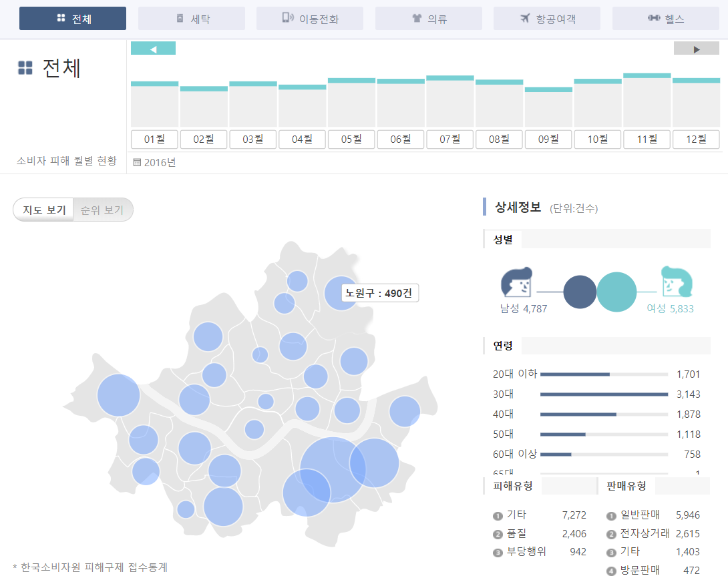This screenshot has width=728, height=584.
Task: Click the number 1 badge beside 일반판매
Action: click(612, 516)
